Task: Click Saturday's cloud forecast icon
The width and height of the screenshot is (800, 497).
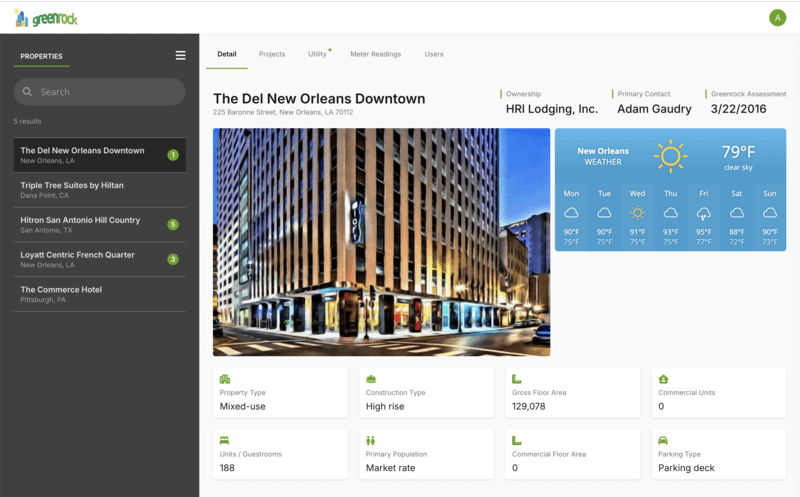Action: point(737,213)
